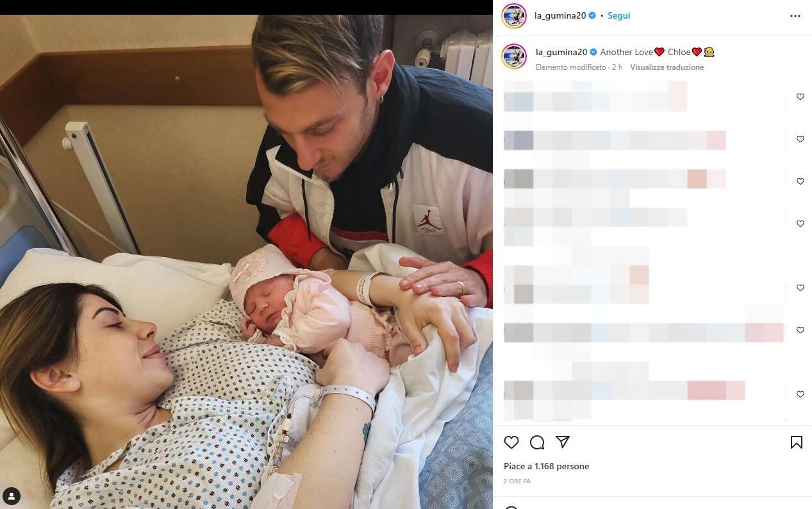Open the three-dot more options menu
The width and height of the screenshot is (812, 509).
[x=795, y=16]
